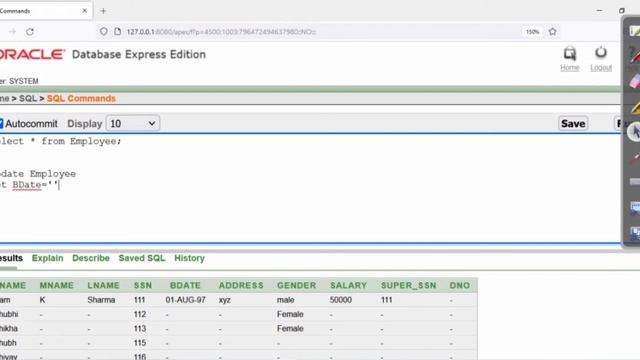Click the '112' SSN cell
This screenshot has height=360, width=640.
coord(140,314)
